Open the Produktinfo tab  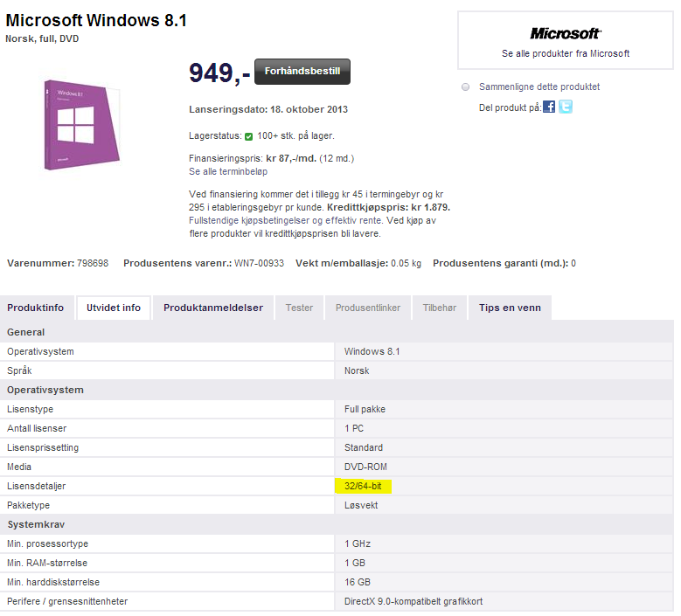pos(36,308)
